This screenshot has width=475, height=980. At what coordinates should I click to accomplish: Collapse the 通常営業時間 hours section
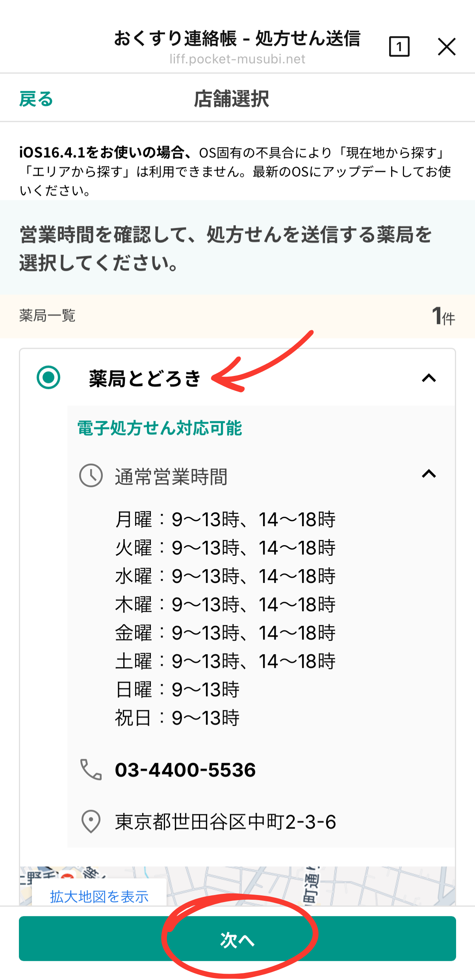point(429,474)
